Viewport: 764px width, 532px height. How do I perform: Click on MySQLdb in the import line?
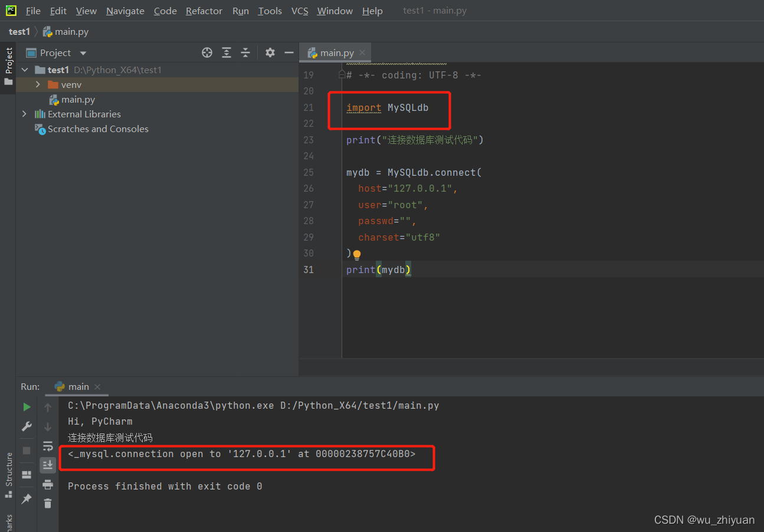point(408,107)
